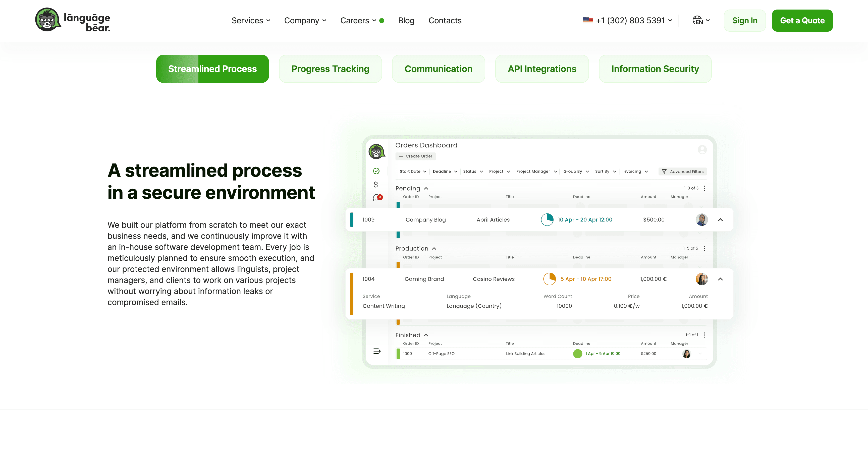Click the dollar sign sidebar icon
868x455 pixels.
tap(376, 185)
